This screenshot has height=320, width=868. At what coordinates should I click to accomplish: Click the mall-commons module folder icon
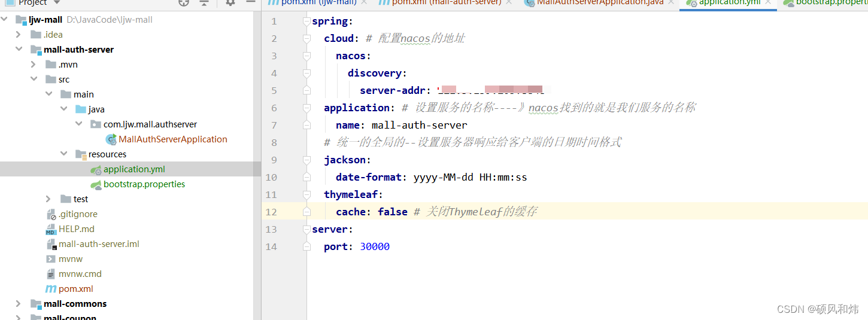tap(35, 304)
